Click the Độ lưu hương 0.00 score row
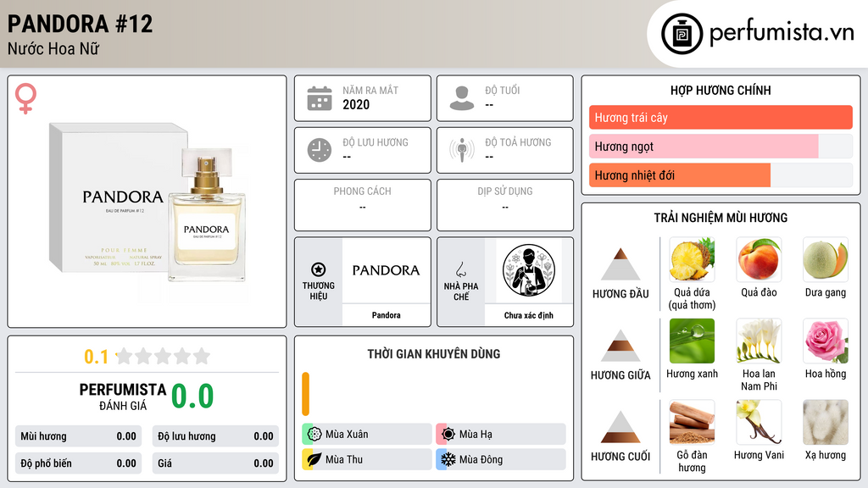 [215, 436]
